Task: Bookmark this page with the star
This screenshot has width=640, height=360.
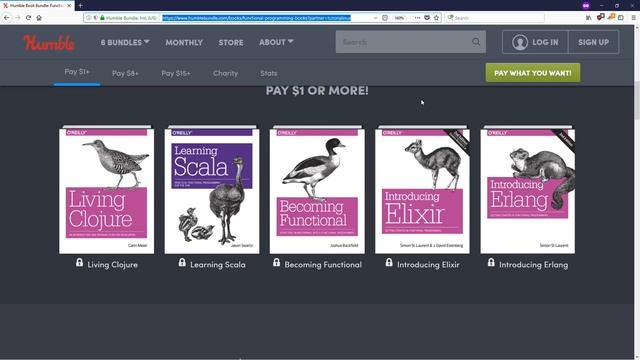Action: tap(436, 18)
